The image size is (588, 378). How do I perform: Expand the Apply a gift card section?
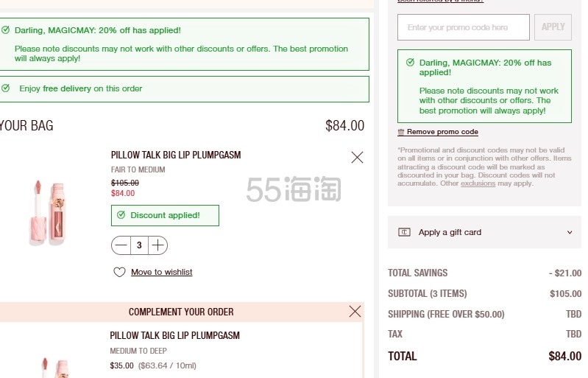(x=484, y=232)
